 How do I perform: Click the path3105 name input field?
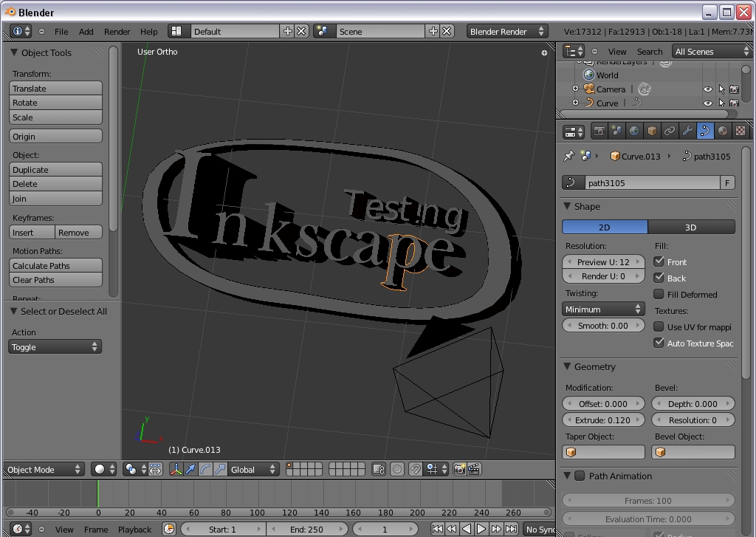pos(653,183)
